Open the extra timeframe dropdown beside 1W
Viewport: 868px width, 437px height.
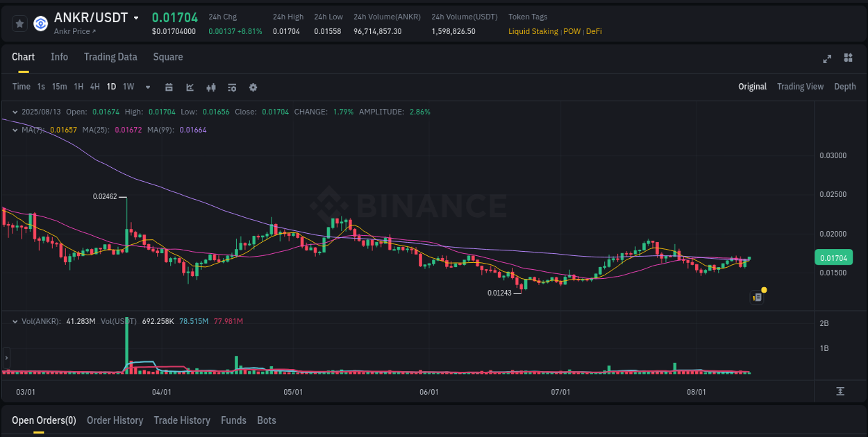(147, 87)
